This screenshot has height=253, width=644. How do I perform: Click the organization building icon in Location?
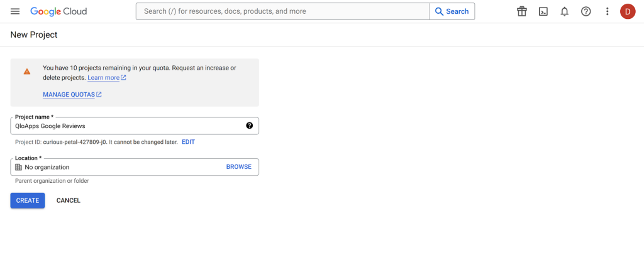pos(18,167)
